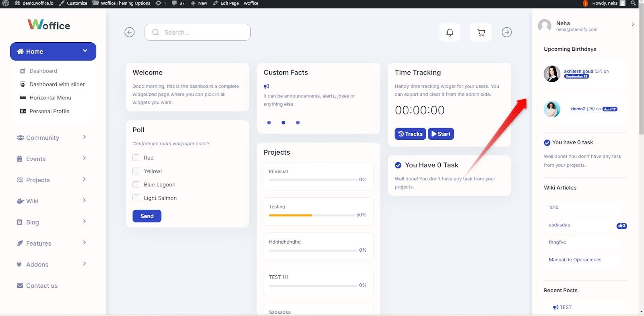This screenshot has height=316, width=644.
Task: Open Dashboard with slider menu item
Action: [x=57, y=84]
